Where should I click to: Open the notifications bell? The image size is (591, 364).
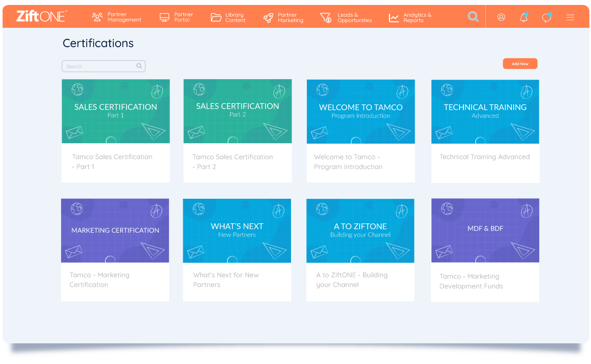pyautogui.click(x=524, y=18)
